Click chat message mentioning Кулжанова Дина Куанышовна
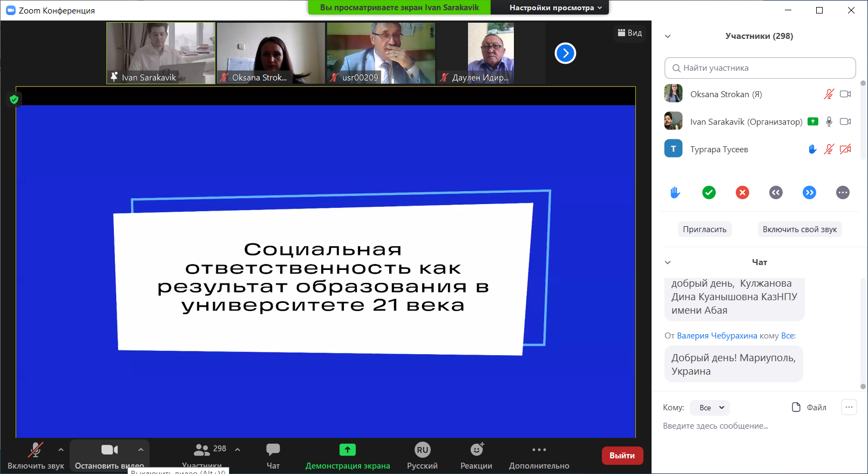 click(735, 299)
